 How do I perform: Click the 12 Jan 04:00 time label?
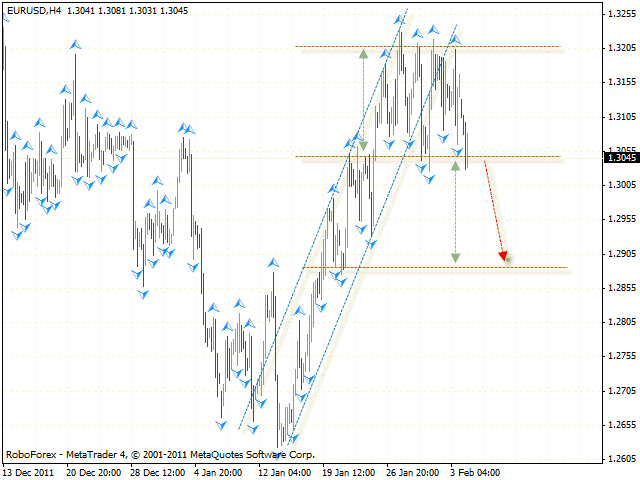click(285, 471)
